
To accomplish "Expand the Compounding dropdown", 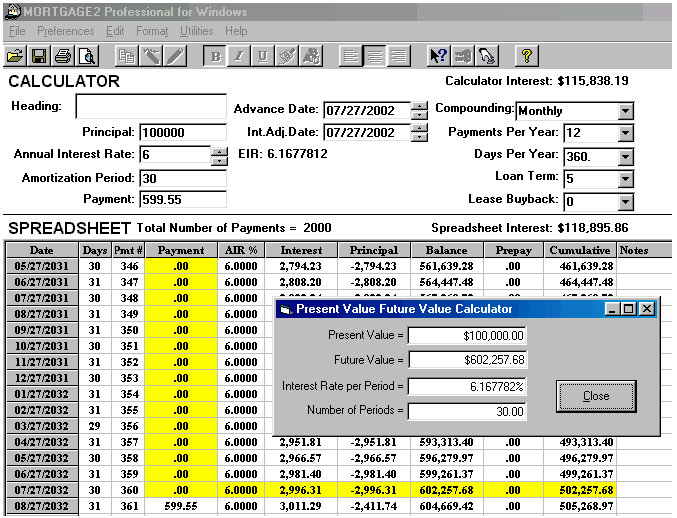I will coord(625,111).
